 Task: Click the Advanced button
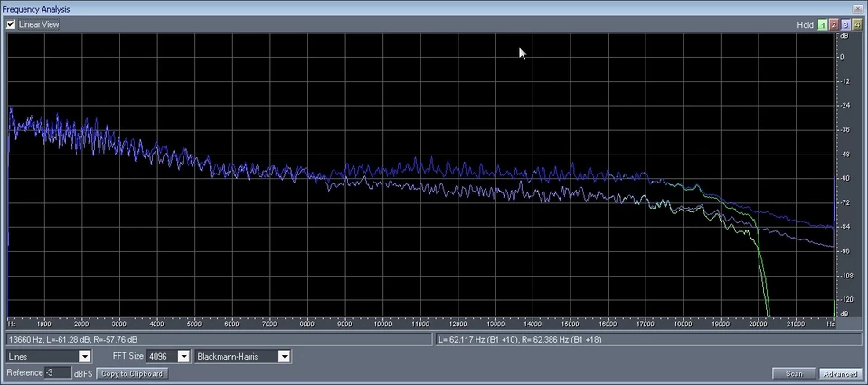[x=840, y=374]
